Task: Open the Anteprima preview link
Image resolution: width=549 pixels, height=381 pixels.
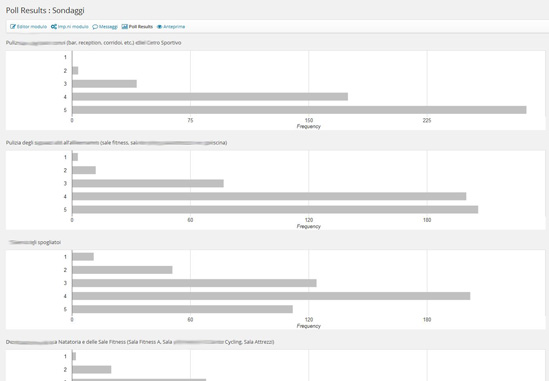Action: (171, 27)
